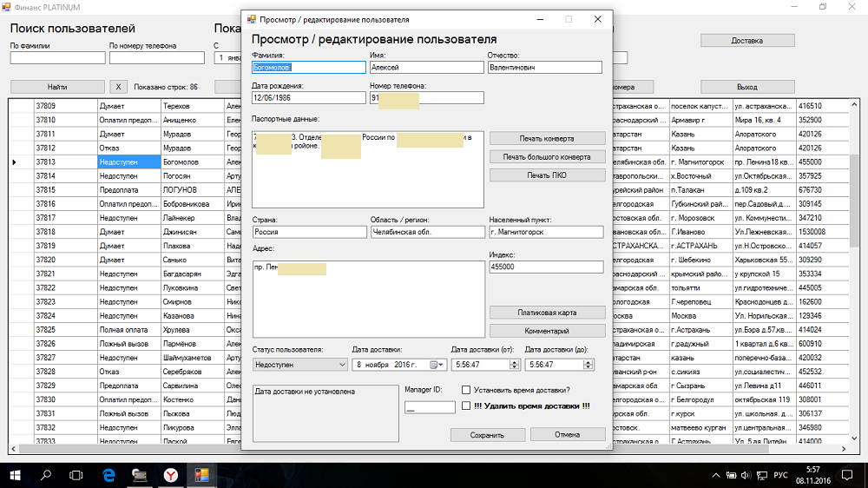This screenshot has height=488, width=868.
Task: Open Yandex Browser from the taskbar
Action: tap(172, 475)
